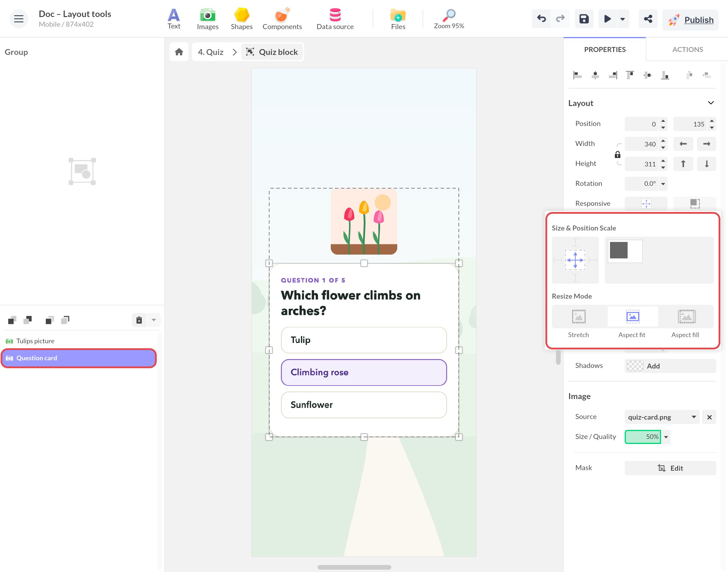This screenshot has width=728, height=572.
Task: Click the Size / Quality 50% slider field
Action: pos(643,437)
